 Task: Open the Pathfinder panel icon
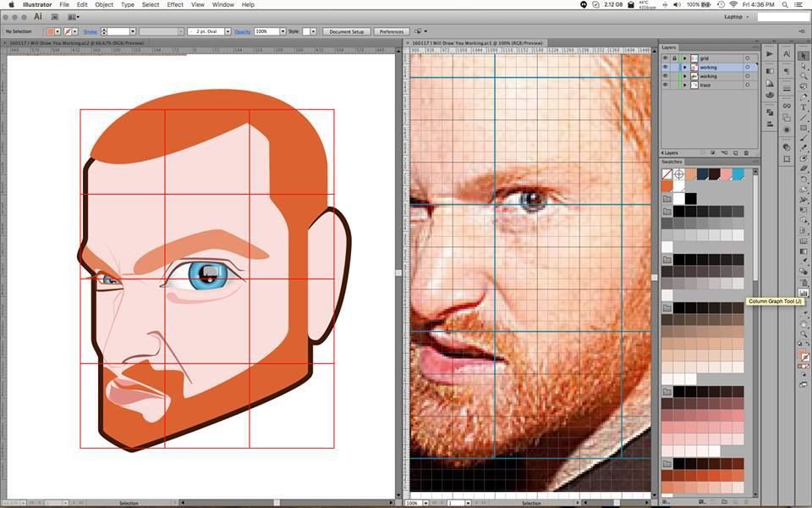click(770, 112)
